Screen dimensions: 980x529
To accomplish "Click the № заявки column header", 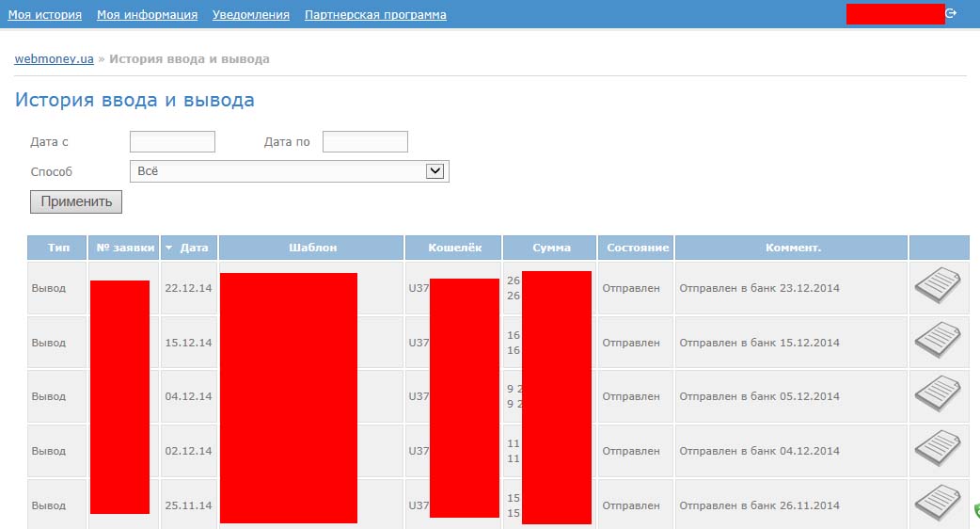I will [124, 248].
